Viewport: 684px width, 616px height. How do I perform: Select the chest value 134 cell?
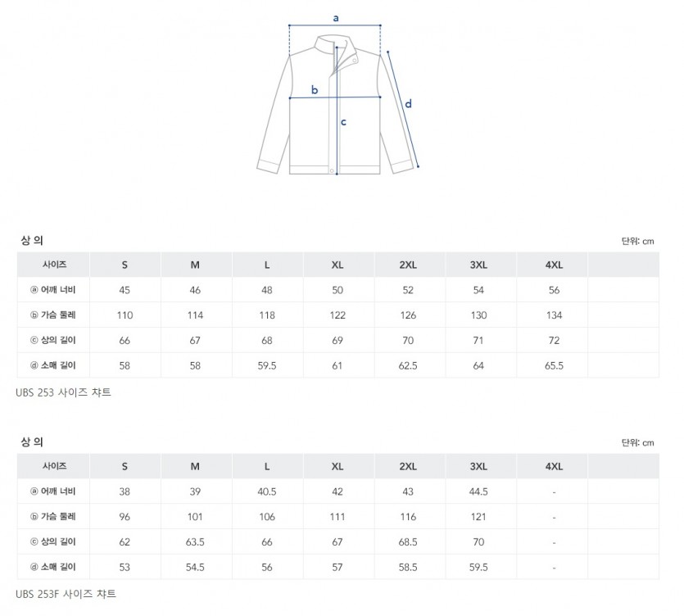point(554,315)
